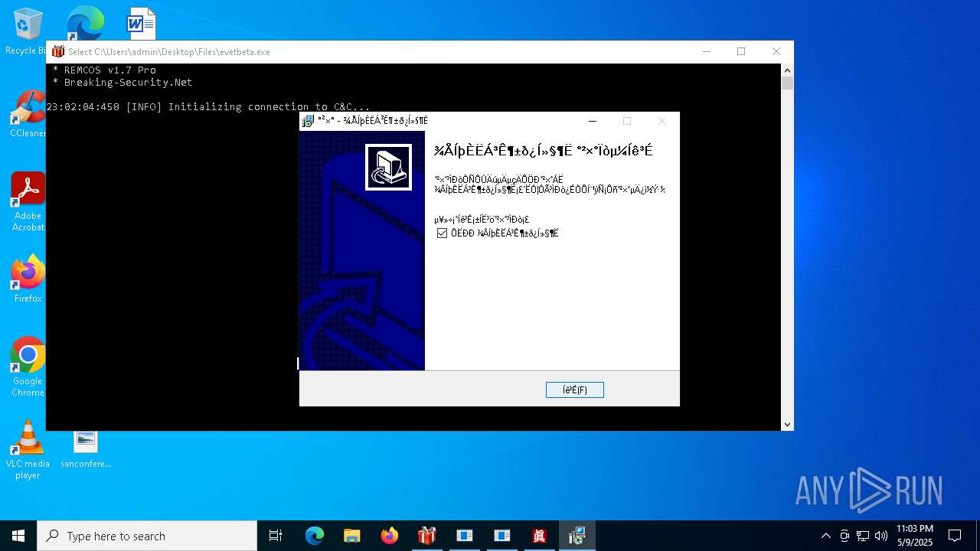
Task: Open network status tray icon
Action: (x=863, y=536)
